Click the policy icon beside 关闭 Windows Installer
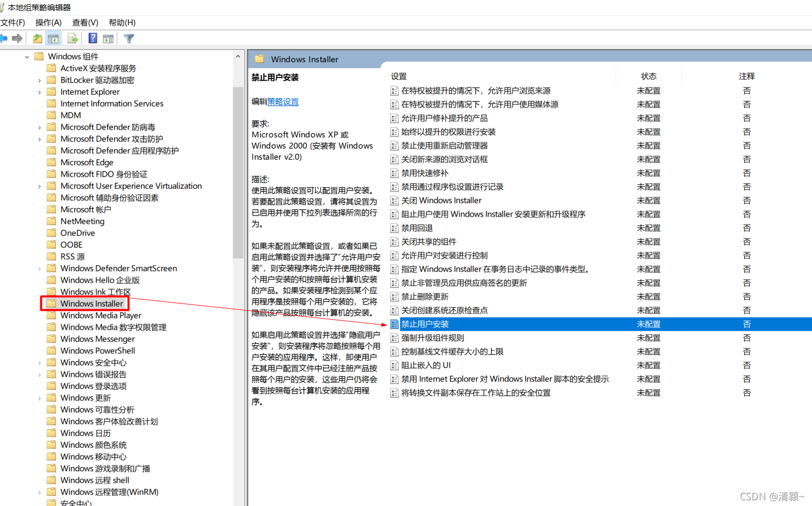 click(x=395, y=201)
